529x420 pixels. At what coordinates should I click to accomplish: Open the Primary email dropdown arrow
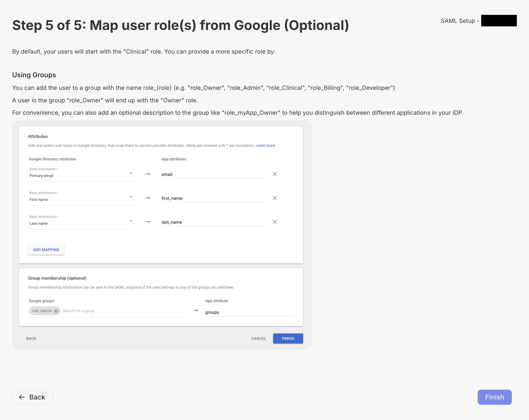click(x=131, y=173)
